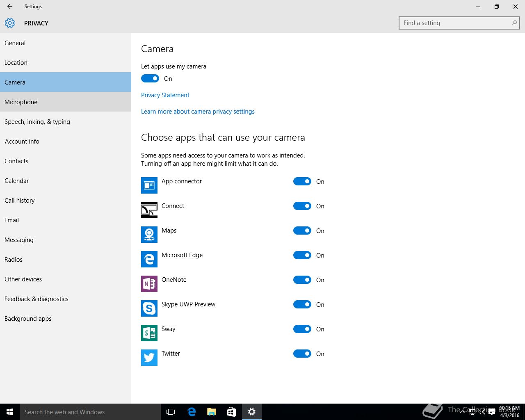The height and width of the screenshot is (420, 525).
Task: Open the General privacy section
Action: pyautogui.click(x=66, y=43)
